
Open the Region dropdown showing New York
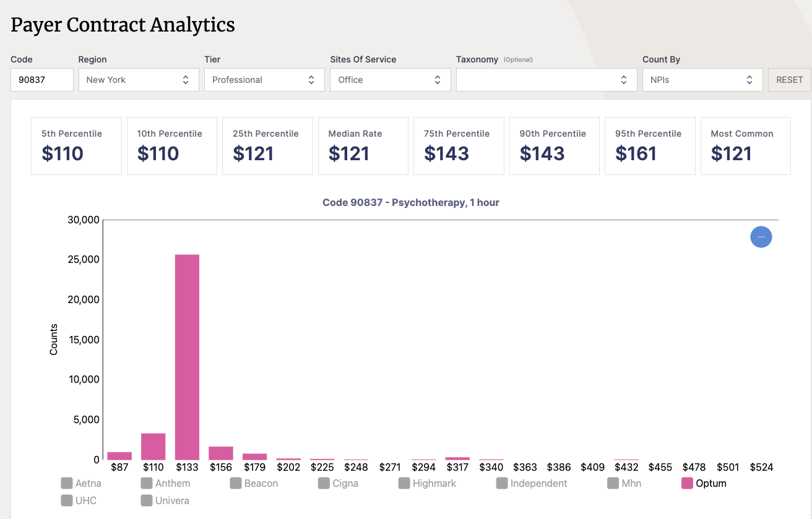[x=139, y=80]
